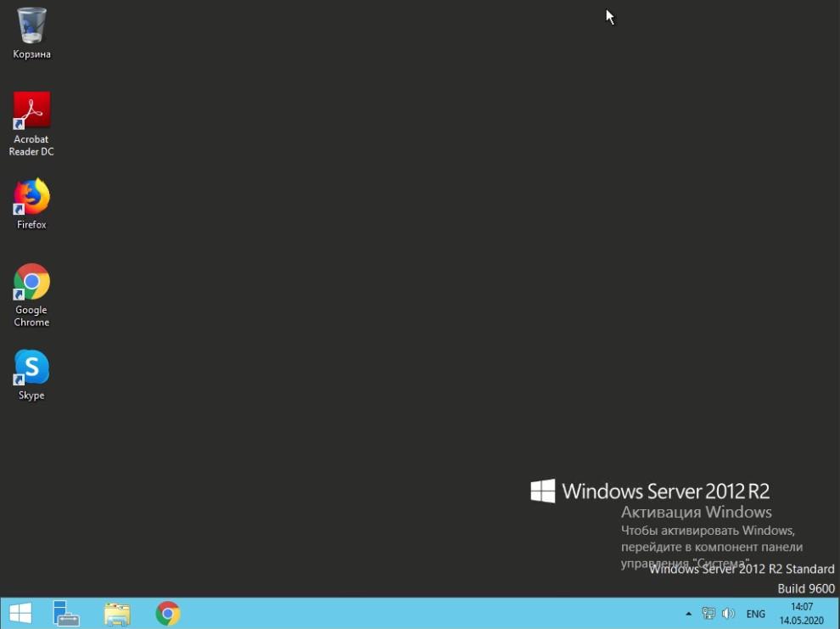Click the "Skype" label text
840x629 pixels.
point(31,396)
